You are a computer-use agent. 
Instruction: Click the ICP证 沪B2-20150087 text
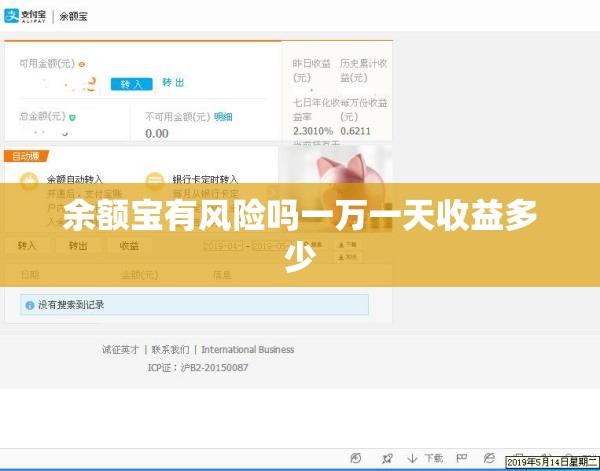tap(198, 368)
